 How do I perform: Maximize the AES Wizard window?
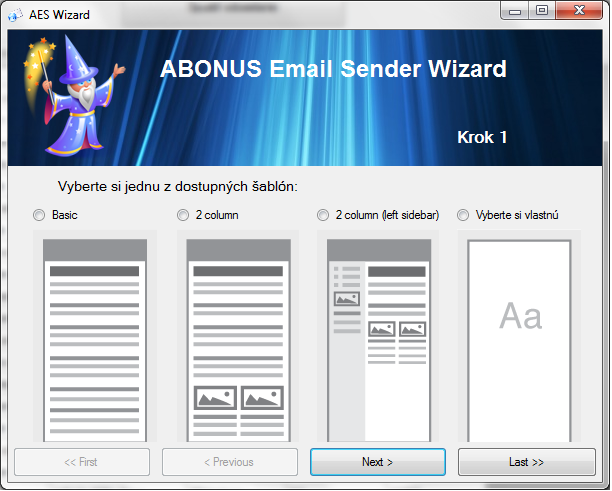click(x=542, y=11)
